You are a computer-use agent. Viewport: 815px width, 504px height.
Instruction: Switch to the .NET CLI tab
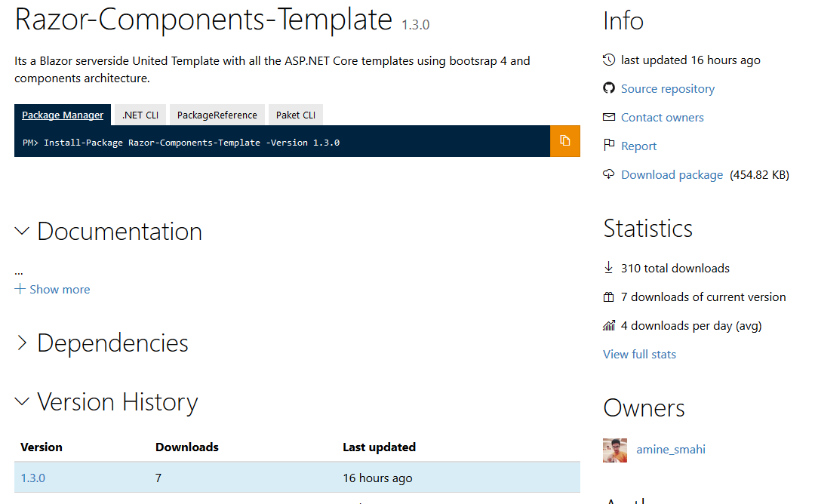[x=140, y=115]
